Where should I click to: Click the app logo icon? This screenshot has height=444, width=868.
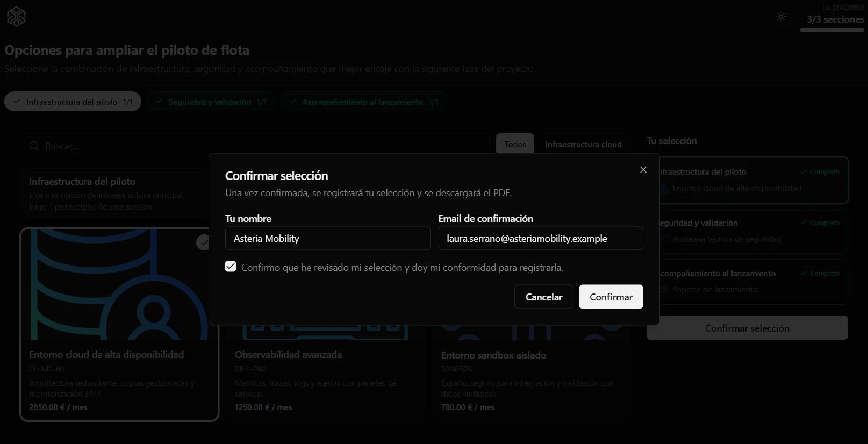pos(16,17)
